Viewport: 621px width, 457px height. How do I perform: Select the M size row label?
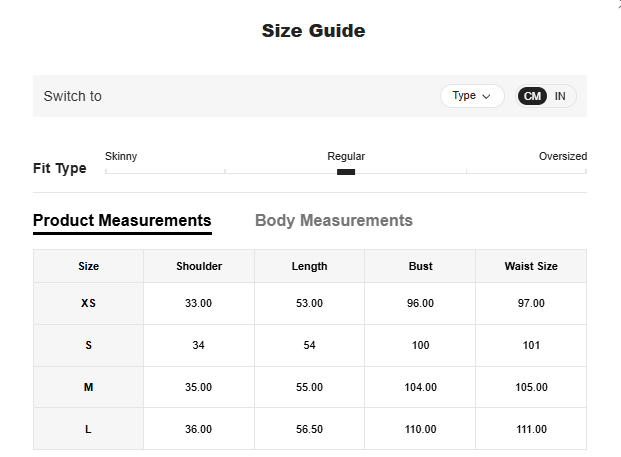coord(89,387)
